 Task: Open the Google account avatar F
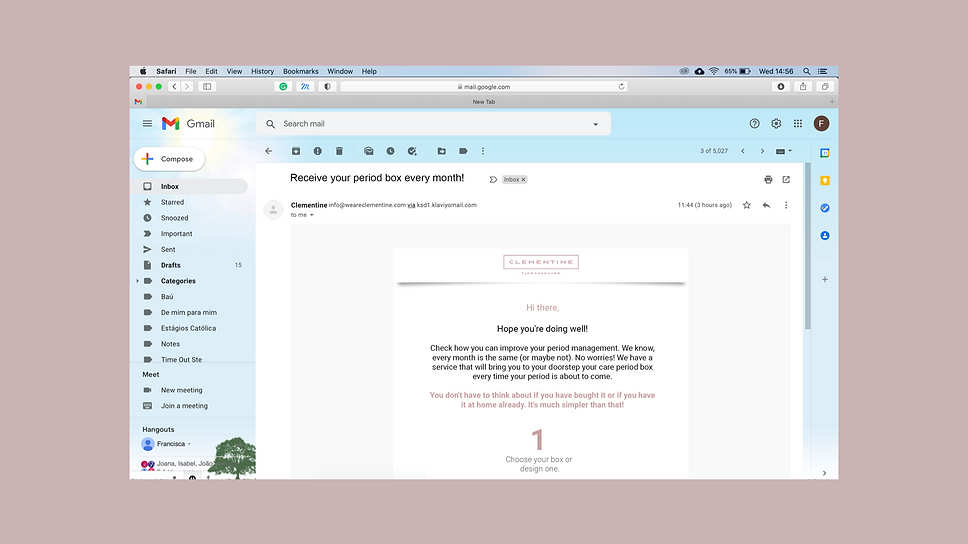(821, 123)
